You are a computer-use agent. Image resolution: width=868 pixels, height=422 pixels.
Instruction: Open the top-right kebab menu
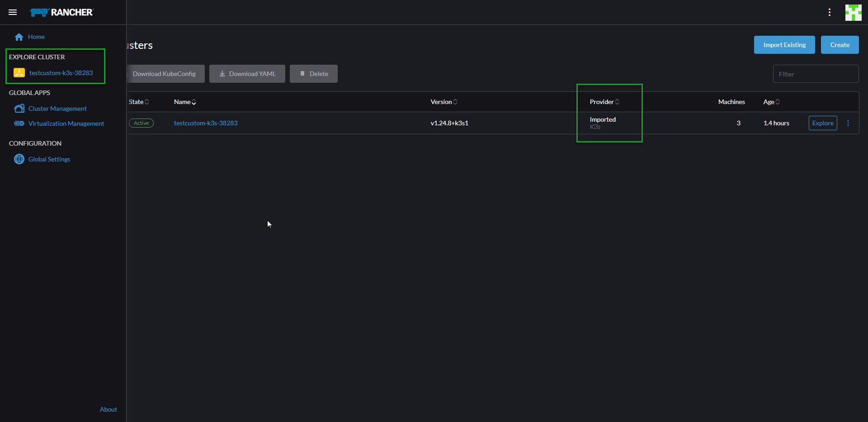(830, 12)
